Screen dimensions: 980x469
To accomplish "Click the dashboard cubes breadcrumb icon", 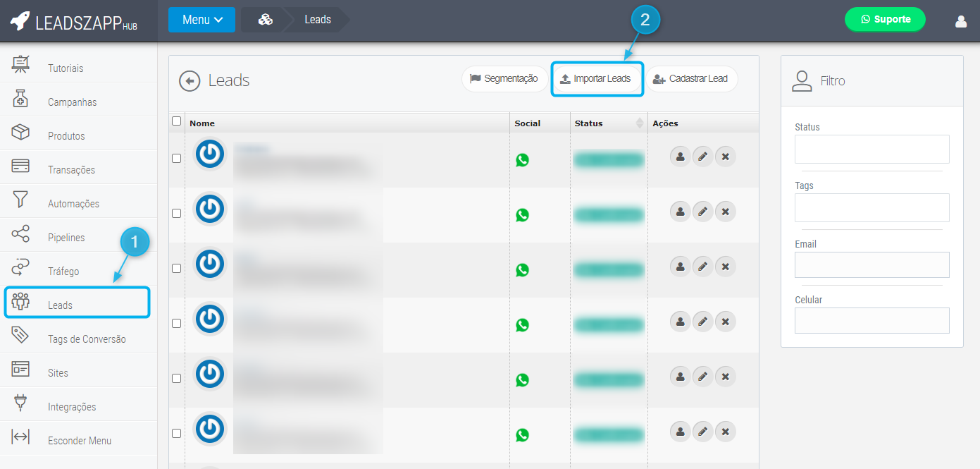I will pos(265,20).
